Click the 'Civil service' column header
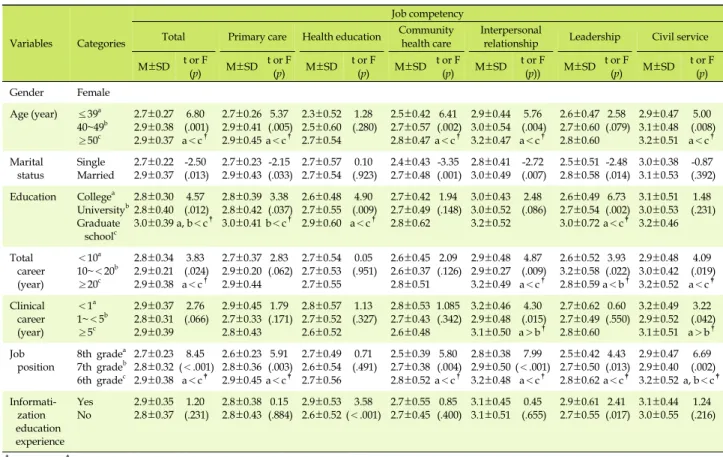Screen dimensions: 723x457 pyautogui.click(x=680, y=37)
